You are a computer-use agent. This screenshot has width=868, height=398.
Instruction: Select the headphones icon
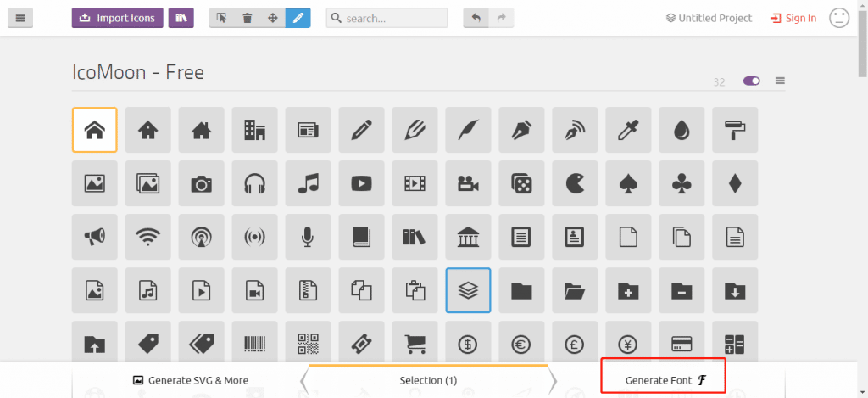(x=254, y=183)
